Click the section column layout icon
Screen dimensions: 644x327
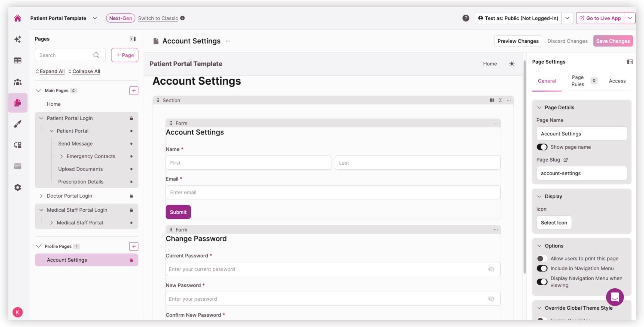pos(492,100)
